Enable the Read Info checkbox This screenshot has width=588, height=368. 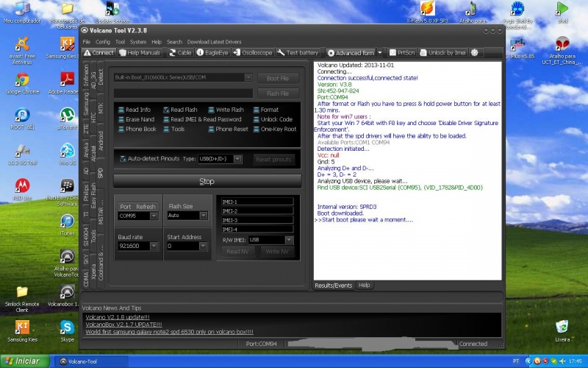coord(121,110)
